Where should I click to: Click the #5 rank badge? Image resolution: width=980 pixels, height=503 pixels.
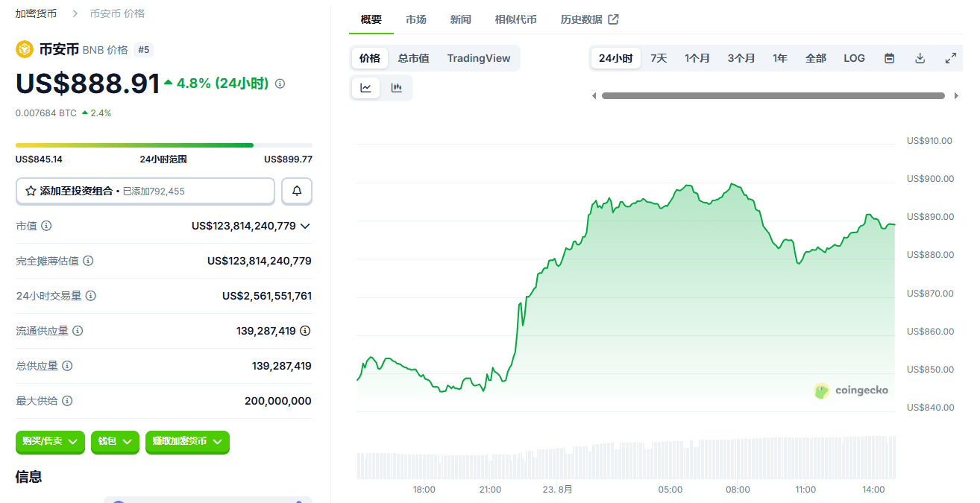(144, 50)
